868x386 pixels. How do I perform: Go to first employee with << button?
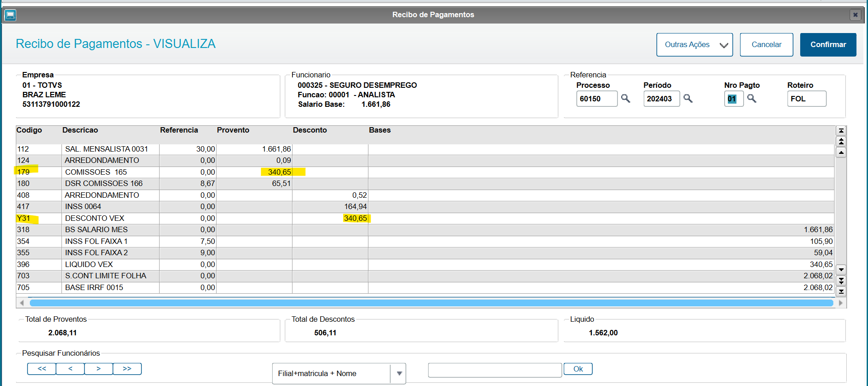point(42,369)
